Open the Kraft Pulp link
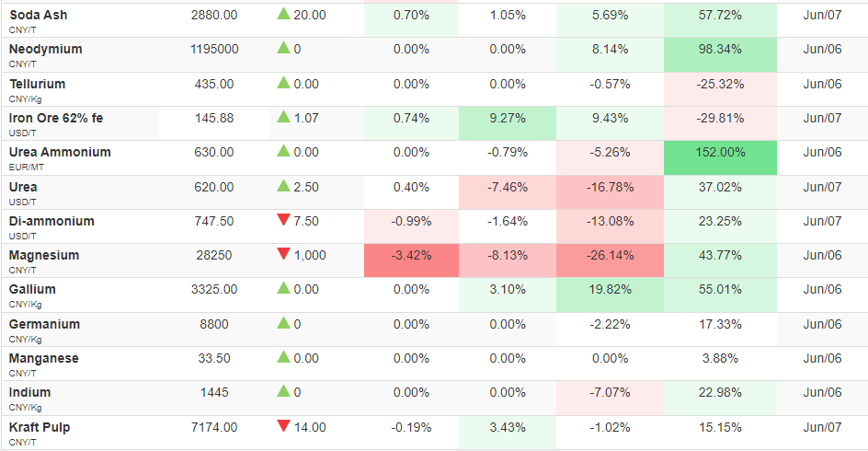 click(40, 427)
